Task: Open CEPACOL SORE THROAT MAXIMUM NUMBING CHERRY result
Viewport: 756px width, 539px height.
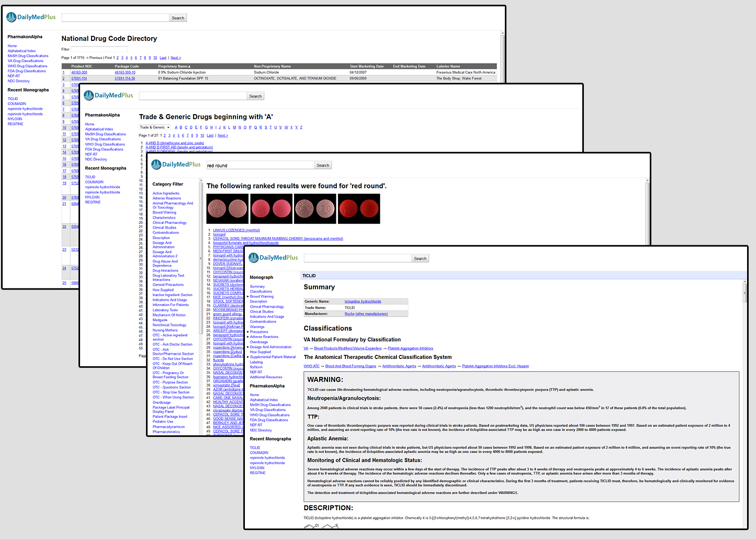Action: (x=278, y=239)
